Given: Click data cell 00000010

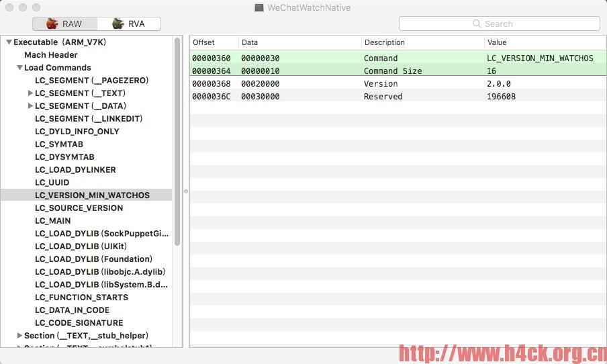Looking at the screenshot, I should point(260,71).
